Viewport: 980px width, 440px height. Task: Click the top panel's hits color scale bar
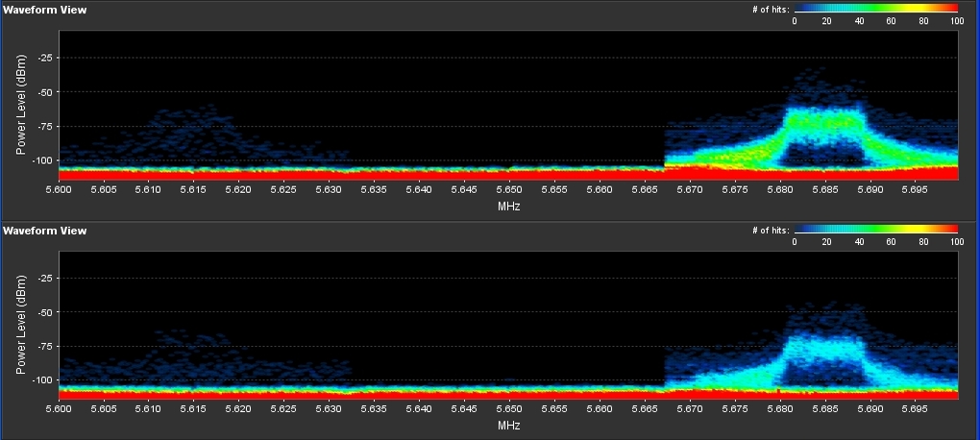(x=875, y=9)
